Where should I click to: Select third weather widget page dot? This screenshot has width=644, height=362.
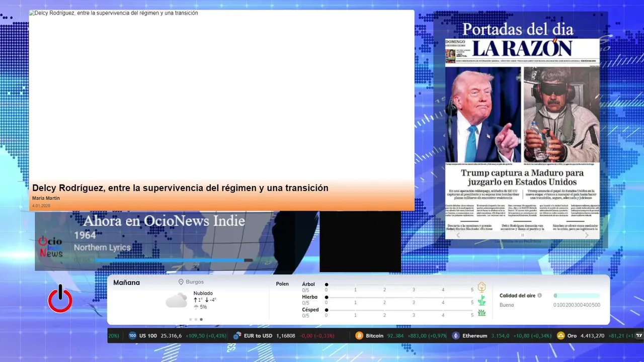pyautogui.click(x=201, y=319)
